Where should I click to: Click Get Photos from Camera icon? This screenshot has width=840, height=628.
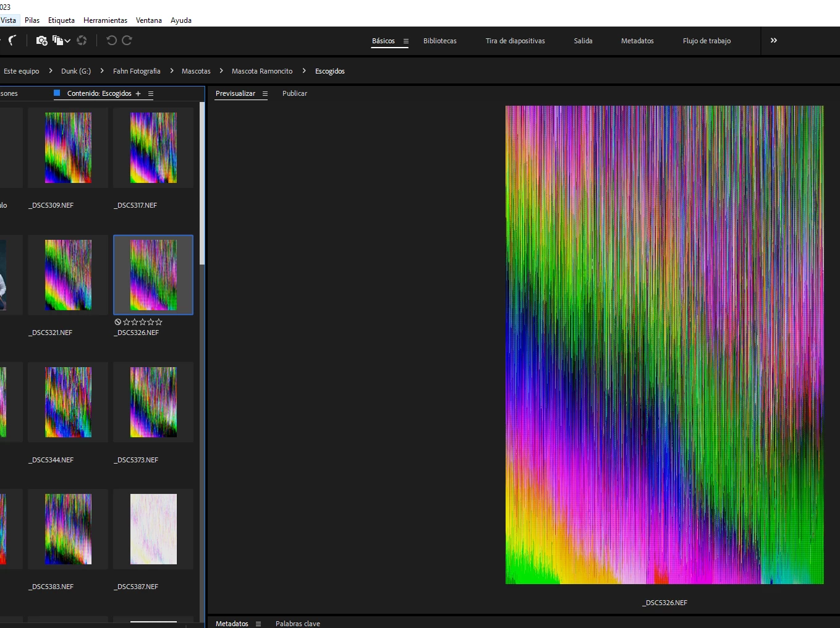coord(41,40)
